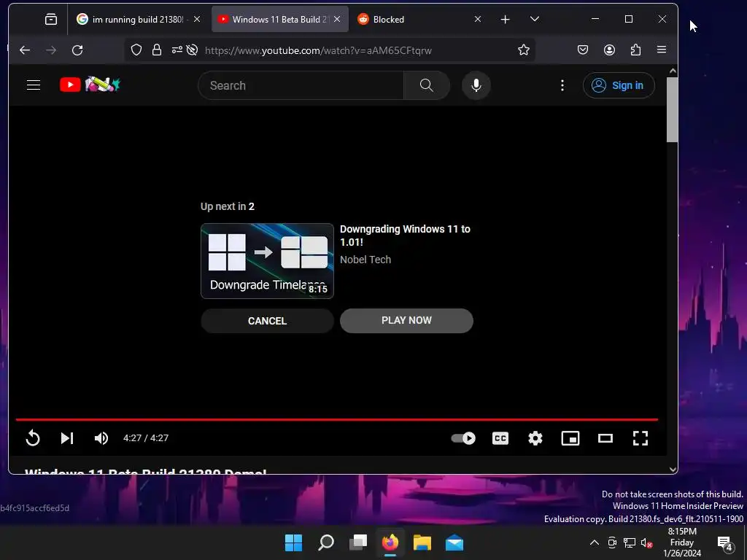Image resolution: width=747 pixels, height=560 pixels.
Task: Open the Windows Start menu
Action: [293, 542]
